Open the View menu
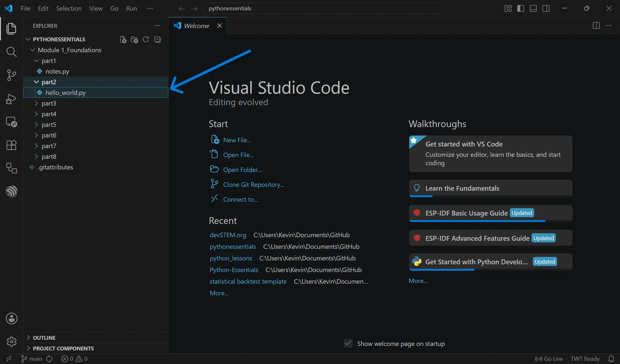This screenshot has height=364, width=620. [96, 8]
